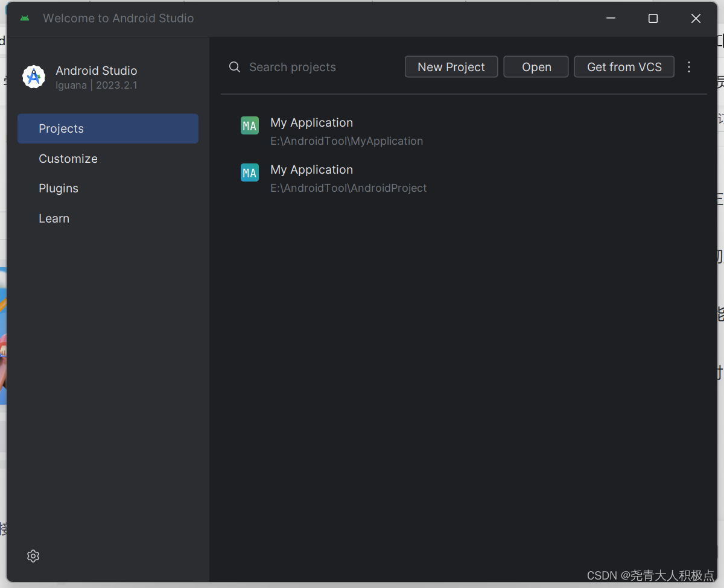Select the Projects tab

pos(108,128)
